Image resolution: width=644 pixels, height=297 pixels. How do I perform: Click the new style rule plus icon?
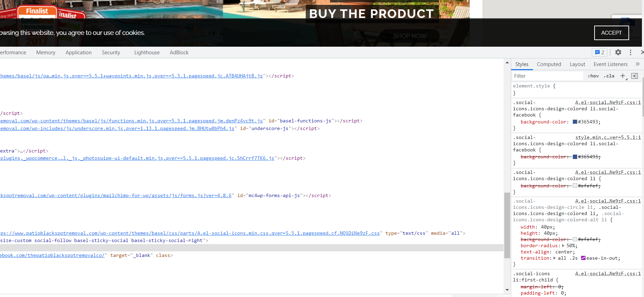pos(623,76)
